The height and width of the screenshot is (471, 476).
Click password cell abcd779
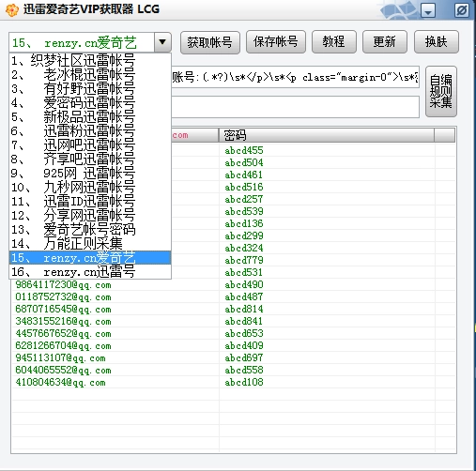[244, 260]
